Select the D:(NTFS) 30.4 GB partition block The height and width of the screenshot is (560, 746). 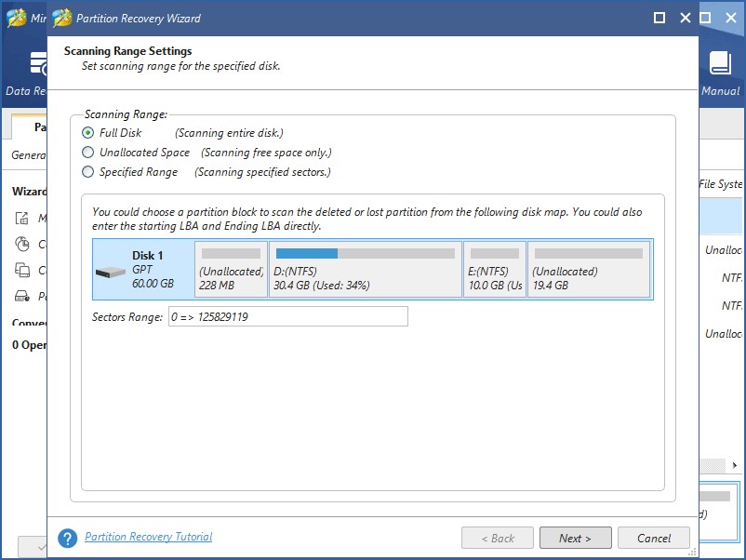click(365, 270)
